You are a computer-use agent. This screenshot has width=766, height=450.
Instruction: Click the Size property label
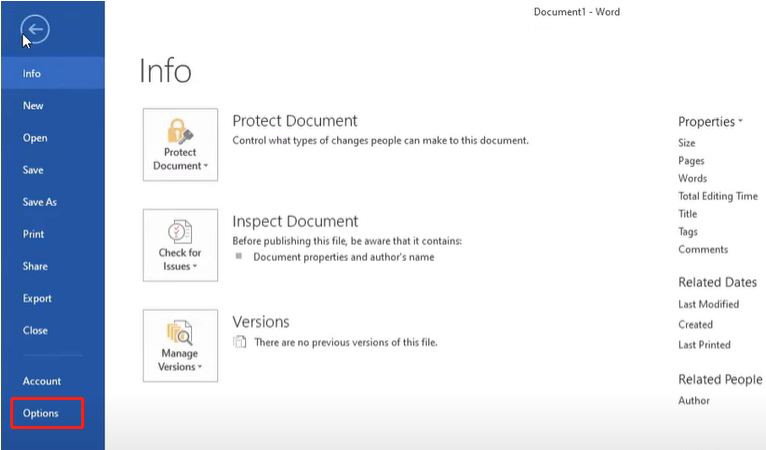point(686,143)
